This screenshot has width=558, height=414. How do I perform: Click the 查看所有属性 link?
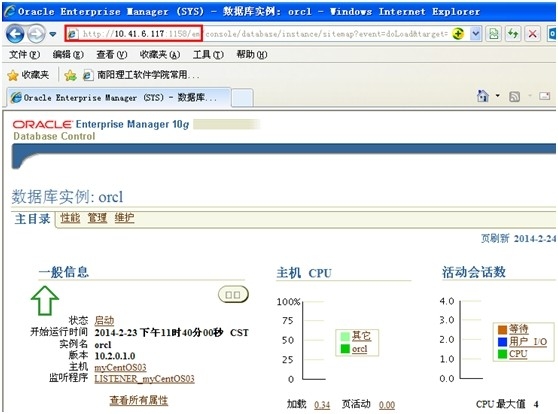click(138, 400)
